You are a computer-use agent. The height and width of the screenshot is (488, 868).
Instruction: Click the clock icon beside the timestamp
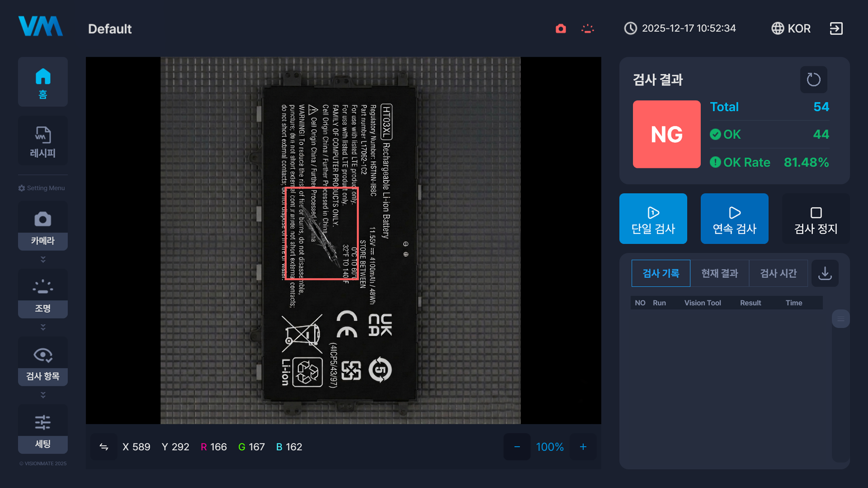click(630, 29)
